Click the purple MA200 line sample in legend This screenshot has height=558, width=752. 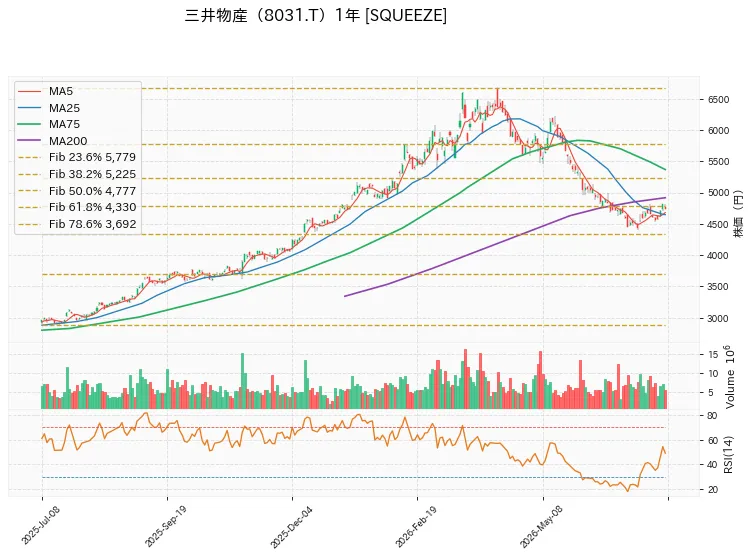30,141
